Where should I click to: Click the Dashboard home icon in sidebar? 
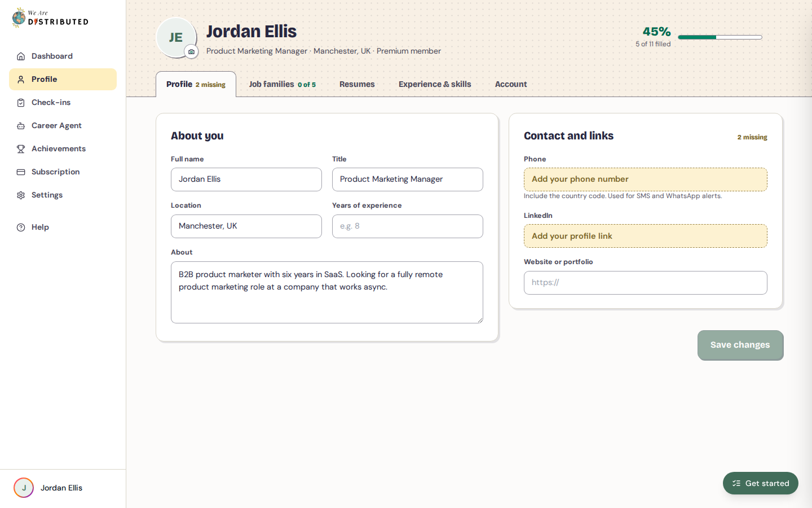coord(21,56)
